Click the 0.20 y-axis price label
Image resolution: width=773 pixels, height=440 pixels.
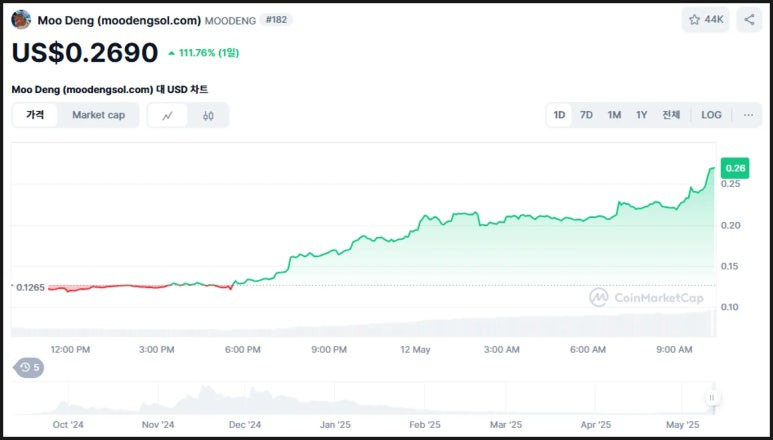pyautogui.click(x=731, y=225)
